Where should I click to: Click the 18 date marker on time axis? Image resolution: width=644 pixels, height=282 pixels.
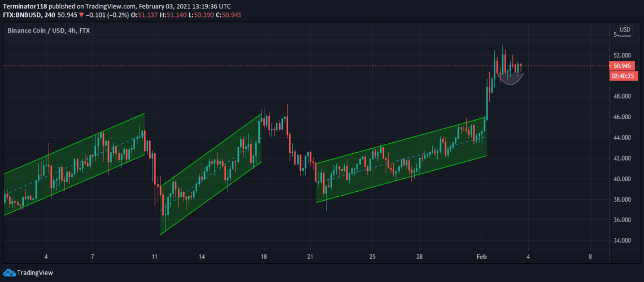[263, 256]
